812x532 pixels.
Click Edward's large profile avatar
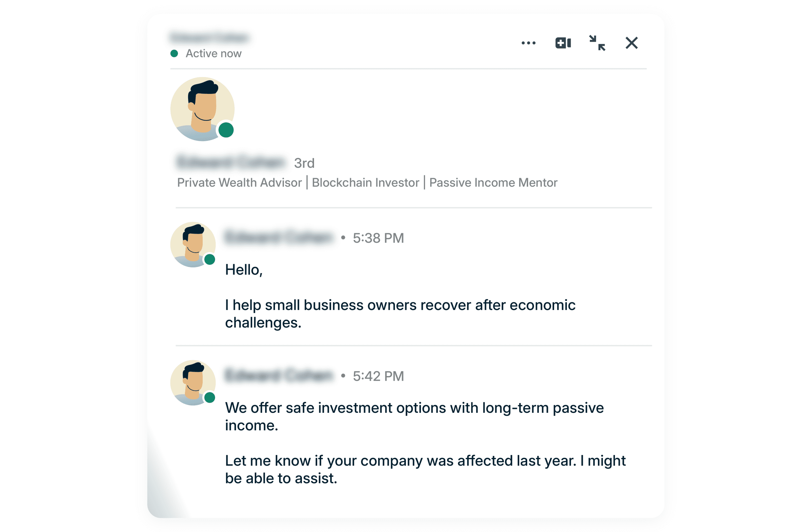[203, 108]
